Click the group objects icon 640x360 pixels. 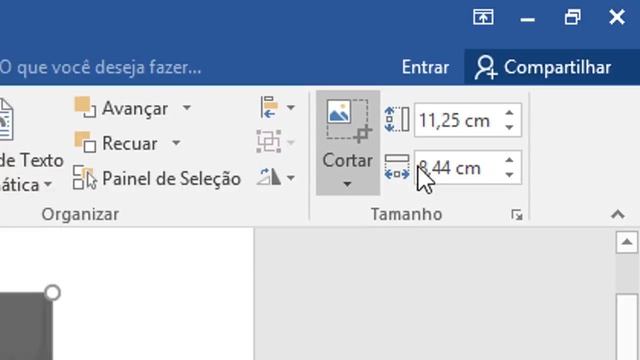coord(269,142)
